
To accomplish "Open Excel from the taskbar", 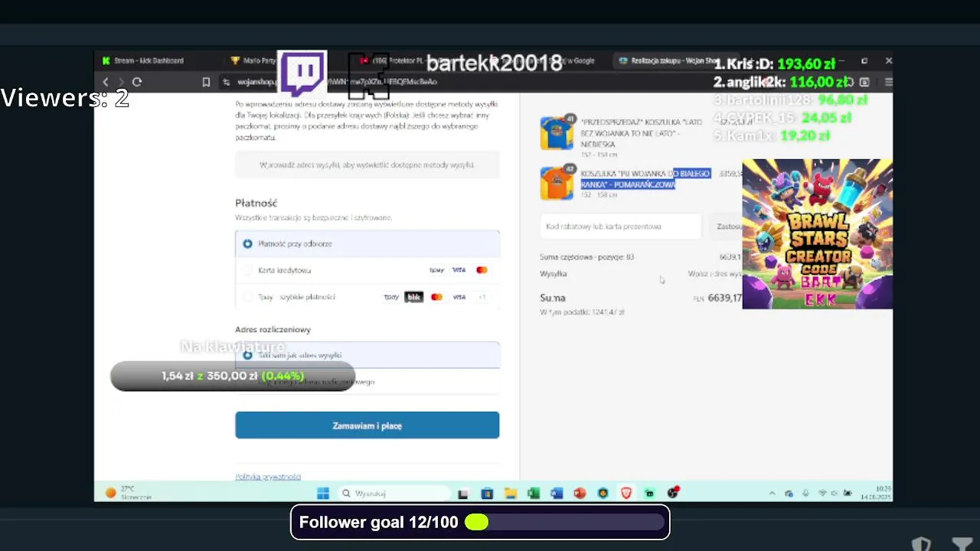I will click(x=534, y=494).
